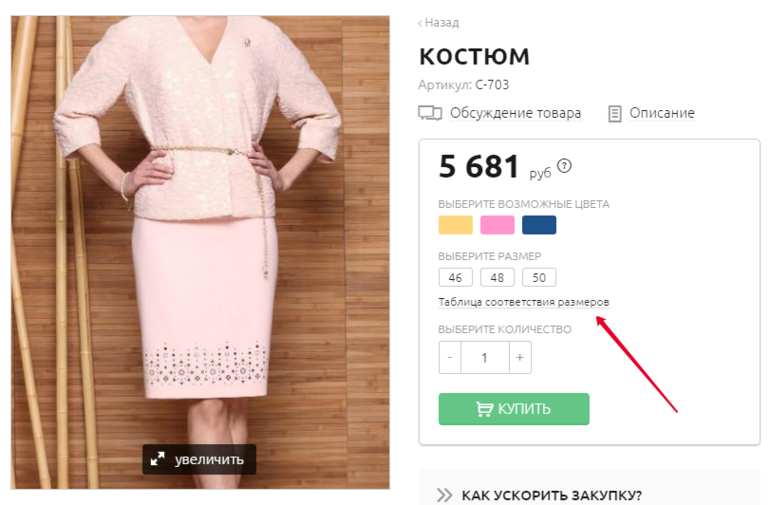Click the double chevron icon near purchase tips

(446, 495)
